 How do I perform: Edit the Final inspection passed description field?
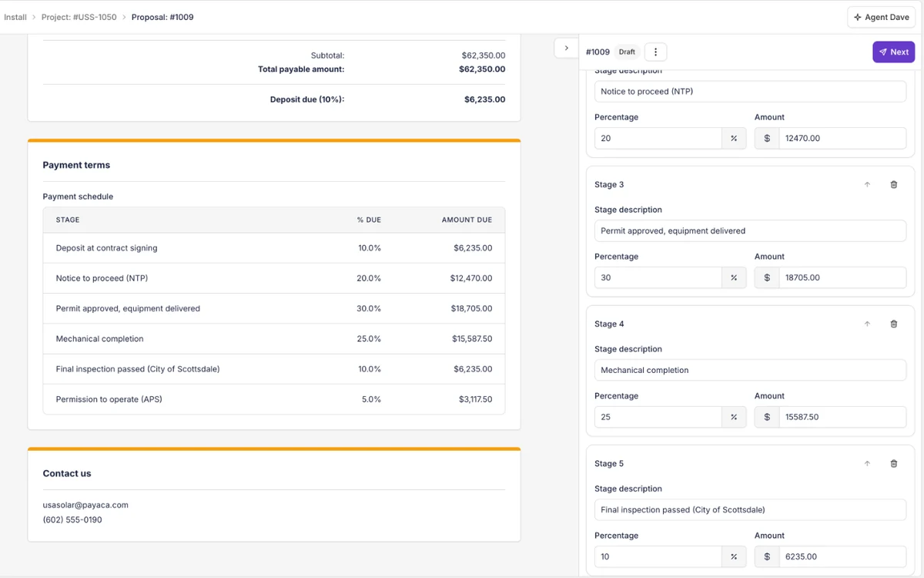click(x=750, y=509)
